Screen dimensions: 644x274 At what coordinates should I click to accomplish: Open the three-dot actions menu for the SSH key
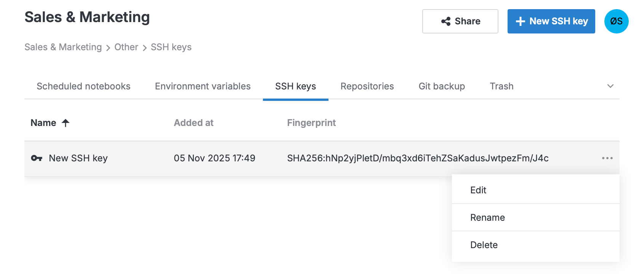[x=607, y=158]
